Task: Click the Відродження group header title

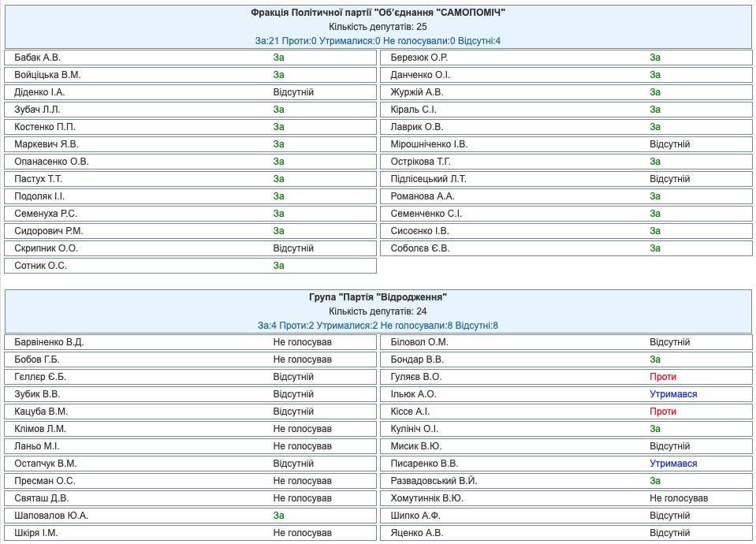Action: (378, 297)
